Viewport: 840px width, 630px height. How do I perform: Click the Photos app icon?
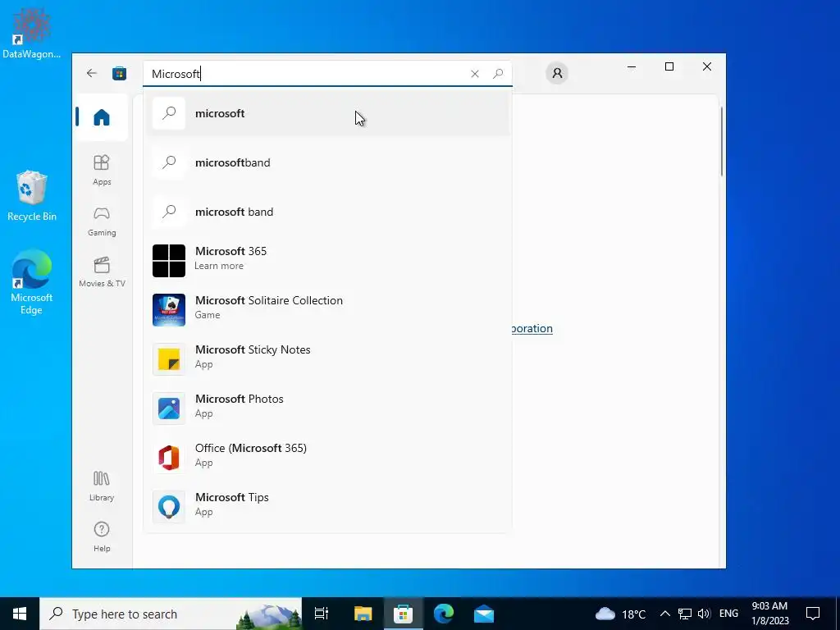tap(169, 409)
